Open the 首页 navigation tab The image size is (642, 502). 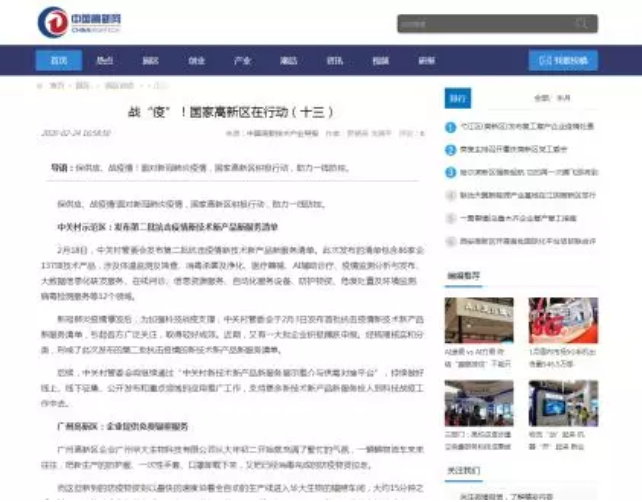(59, 61)
